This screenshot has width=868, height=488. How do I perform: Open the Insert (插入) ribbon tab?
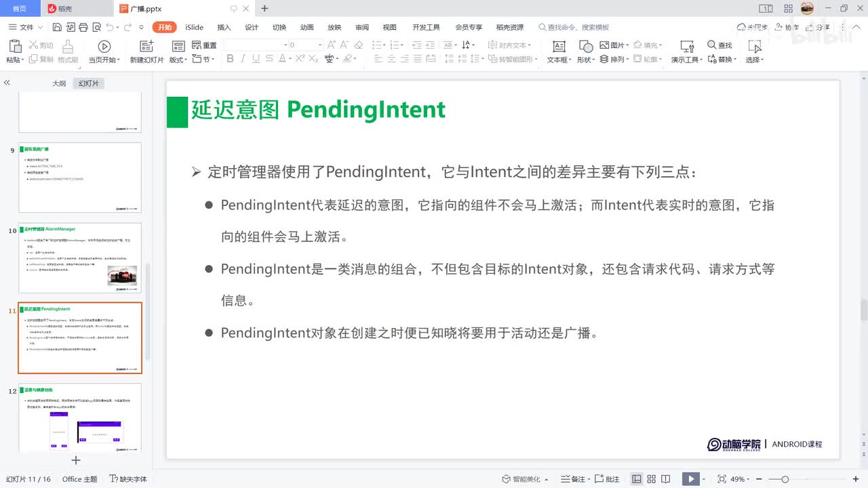pyautogui.click(x=224, y=27)
